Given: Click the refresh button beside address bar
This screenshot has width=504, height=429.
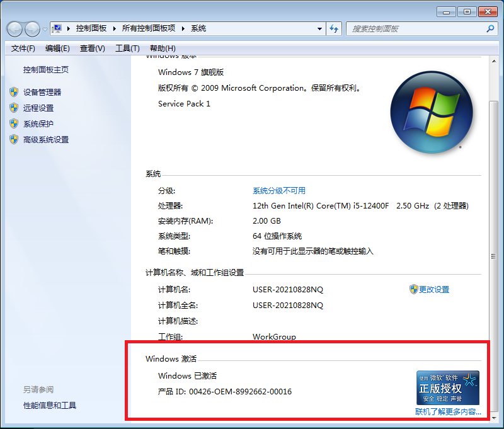Looking at the screenshot, I should coord(334,29).
